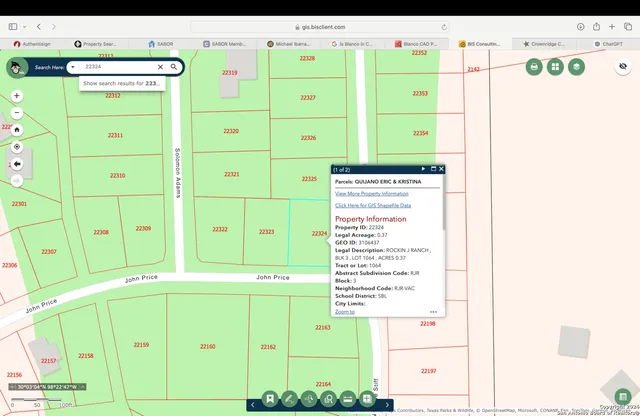Click the zoom in plus button

click(x=16, y=96)
